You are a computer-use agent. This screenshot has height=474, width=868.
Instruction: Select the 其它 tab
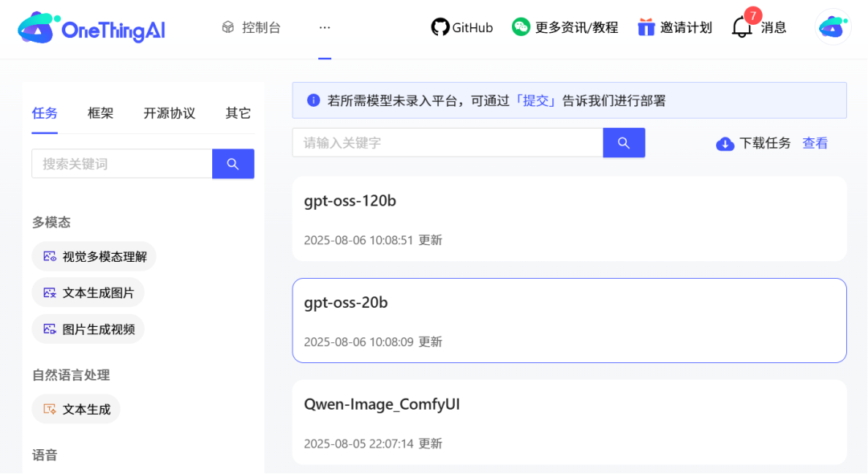pyautogui.click(x=238, y=113)
